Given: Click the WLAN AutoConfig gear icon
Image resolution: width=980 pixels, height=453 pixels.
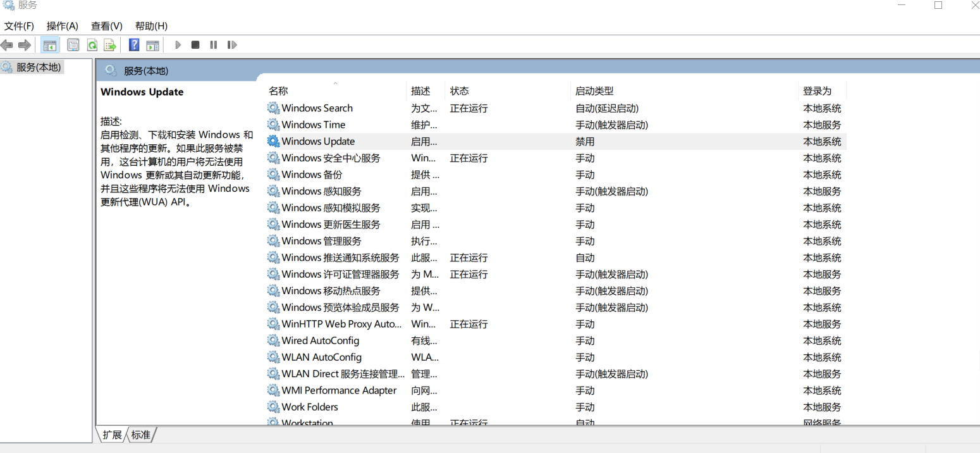Looking at the screenshot, I should (273, 357).
